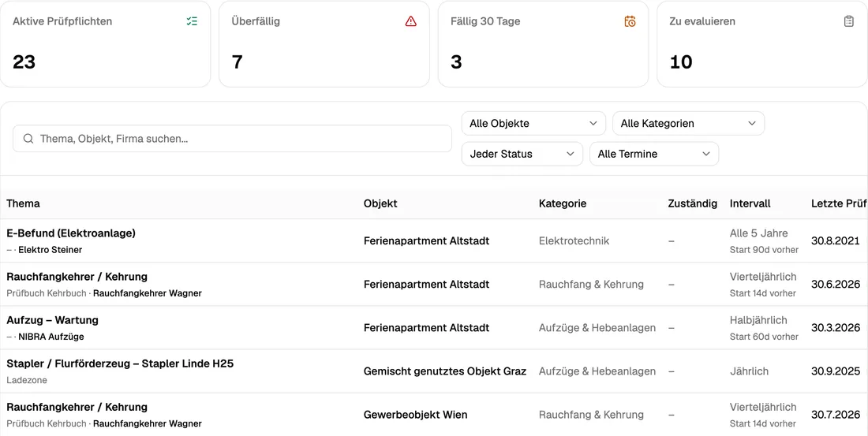Click the green checklist icon on Aktive Prüfpflichten
This screenshot has width=868, height=436.
point(192,21)
